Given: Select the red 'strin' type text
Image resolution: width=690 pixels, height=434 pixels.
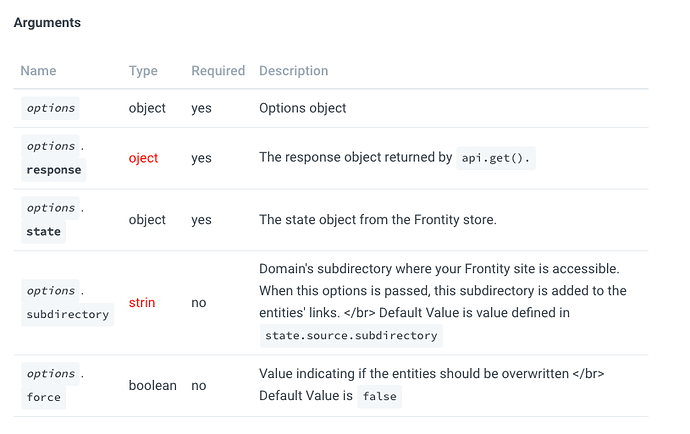Looking at the screenshot, I should [142, 302].
